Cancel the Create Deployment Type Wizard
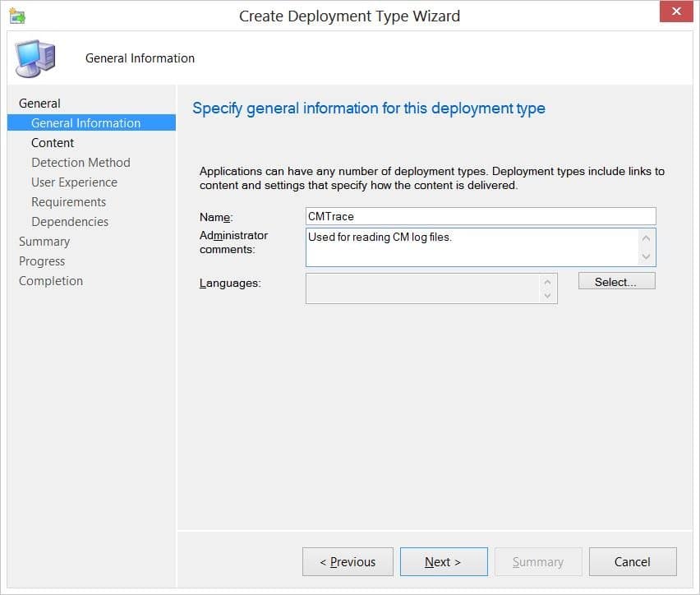The height and width of the screenshot is (595, 700). (632, 562)
